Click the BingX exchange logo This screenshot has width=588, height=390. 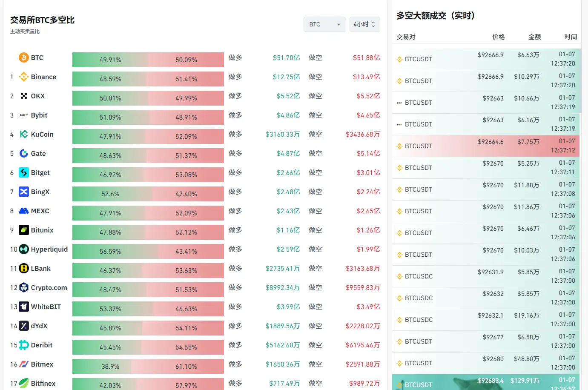[x=24, y=192]
